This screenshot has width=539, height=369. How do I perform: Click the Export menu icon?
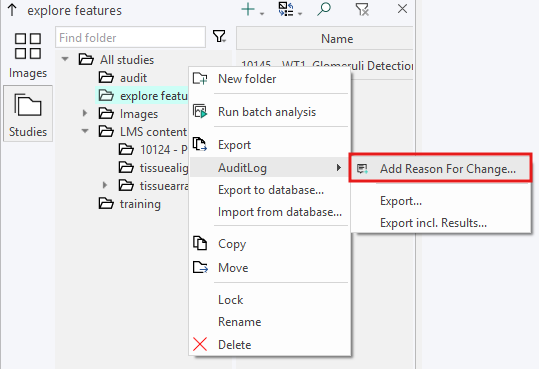click(x=200, y=144)
